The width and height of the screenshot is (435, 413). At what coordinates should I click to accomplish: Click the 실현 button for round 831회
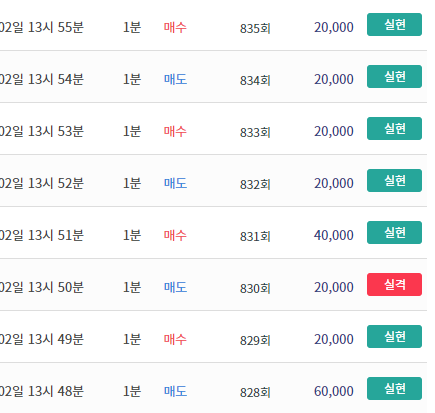pyautogui.click(x=394, y=232)
